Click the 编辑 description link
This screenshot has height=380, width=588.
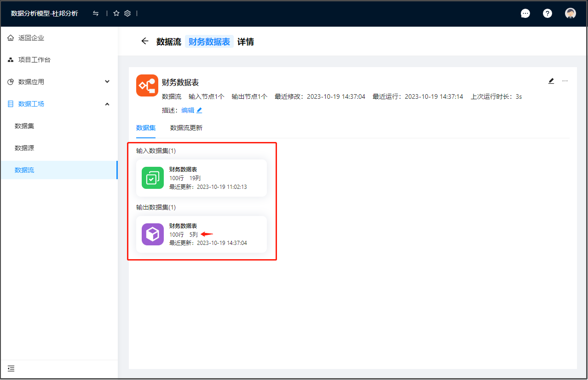tap(188, 110)
